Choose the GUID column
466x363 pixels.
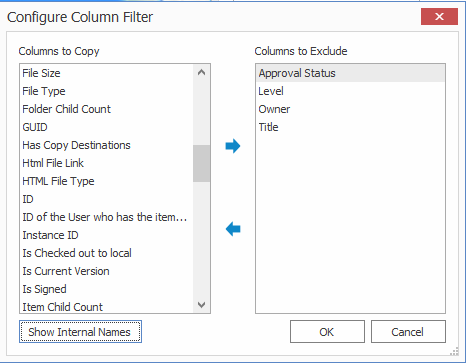tap(106, 127)
